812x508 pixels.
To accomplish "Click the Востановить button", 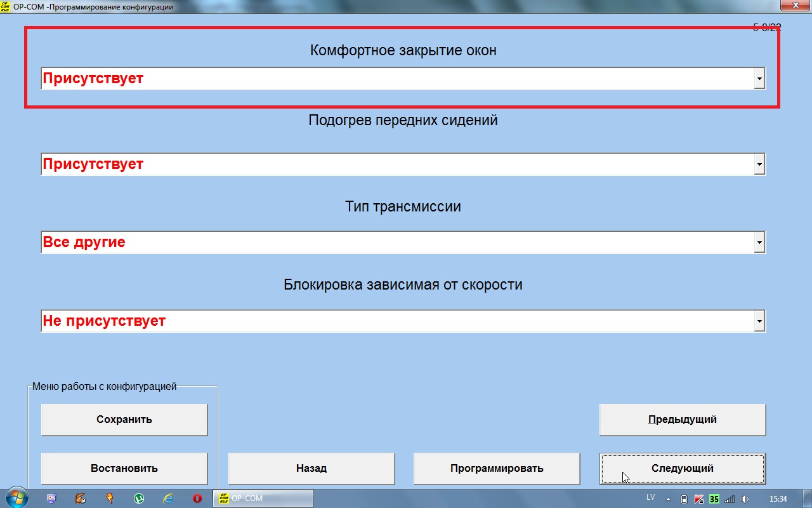I will [124, 469].
